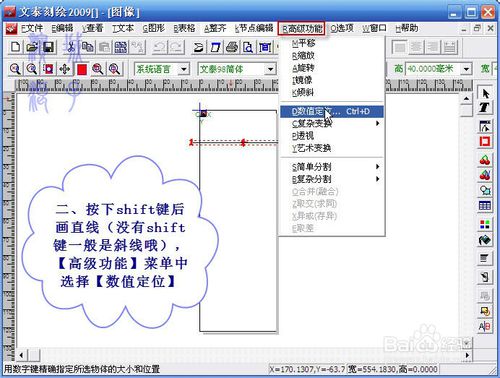The image size is (500, 378).
Task: Choose P透视 from the menu
Action: coord(332,136)
